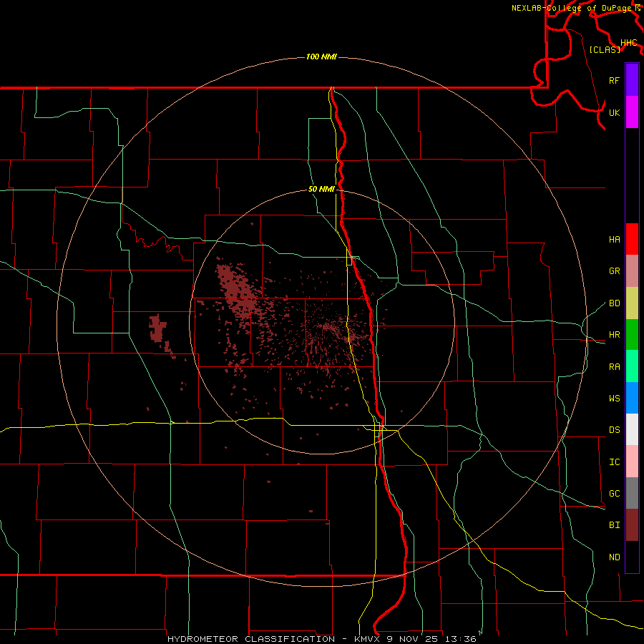Click the WS legend label
The image size is (644, 644).
(614, 399)
